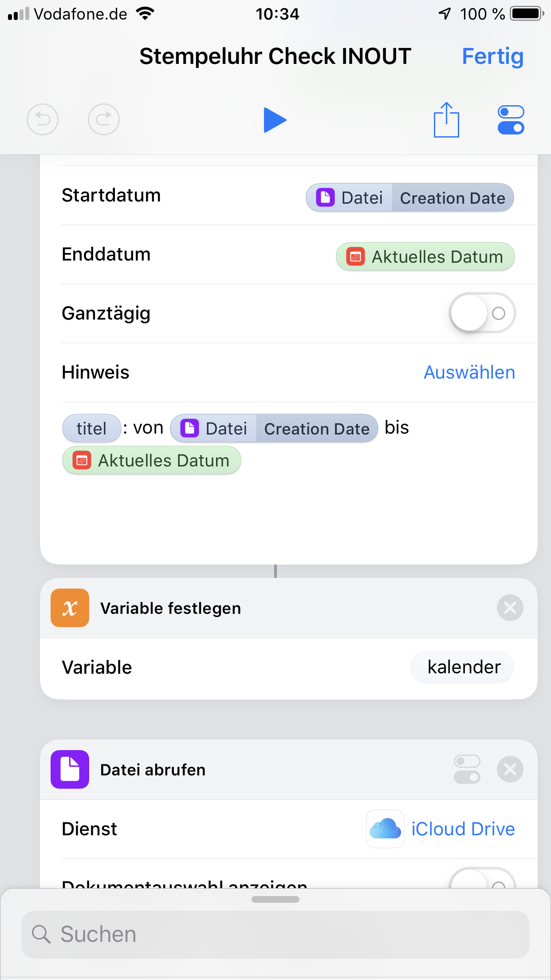Image resolution: width=551 pixels, height=980 pixels.
Task: Tap Fertig to finish editing
Action: [x=492, y=56]
